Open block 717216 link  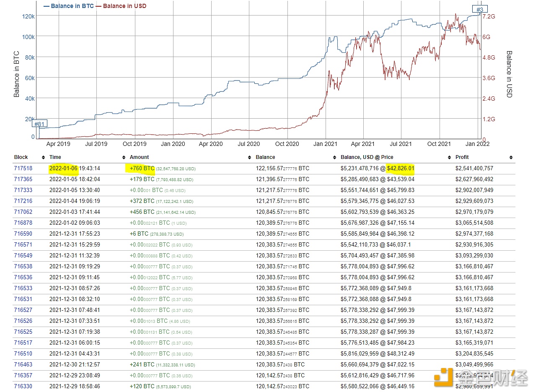pyautogui.click(x=23, y=201)
